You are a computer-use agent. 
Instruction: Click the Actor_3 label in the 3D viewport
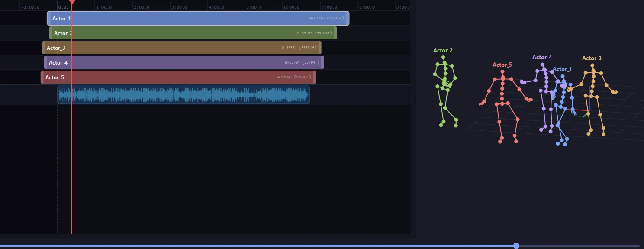click(x=592, y=58)
